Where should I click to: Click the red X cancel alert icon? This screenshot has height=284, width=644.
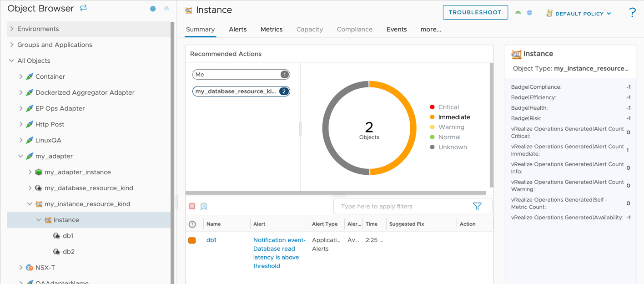coord(192,206)
